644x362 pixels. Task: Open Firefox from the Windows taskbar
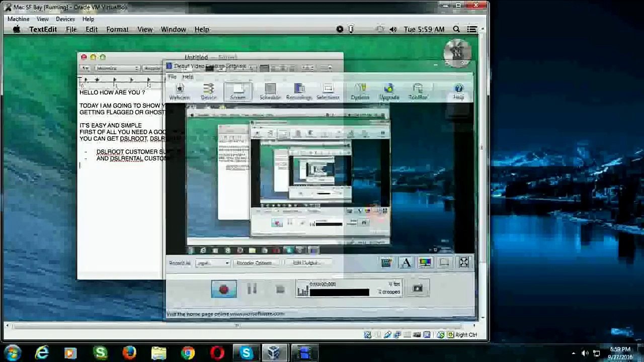129,353
